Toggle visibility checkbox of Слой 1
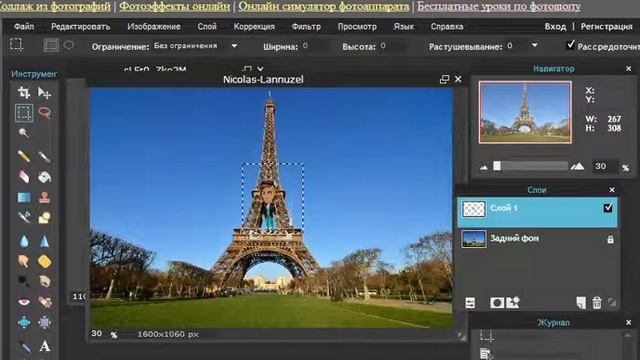 point(608,208)
